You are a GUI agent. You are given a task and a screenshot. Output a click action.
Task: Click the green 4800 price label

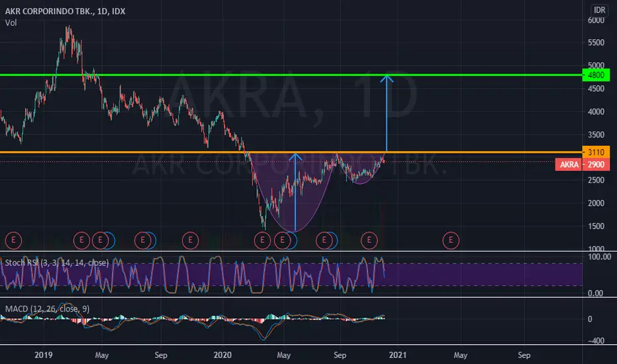click(596, 75)
